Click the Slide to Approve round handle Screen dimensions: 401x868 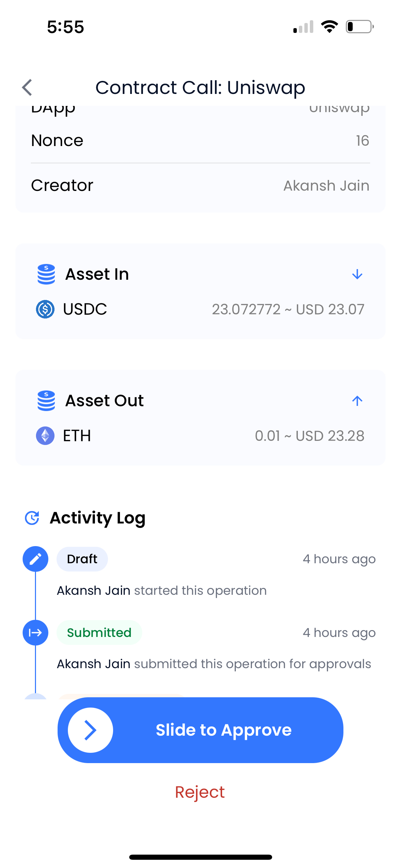point(90,730)
